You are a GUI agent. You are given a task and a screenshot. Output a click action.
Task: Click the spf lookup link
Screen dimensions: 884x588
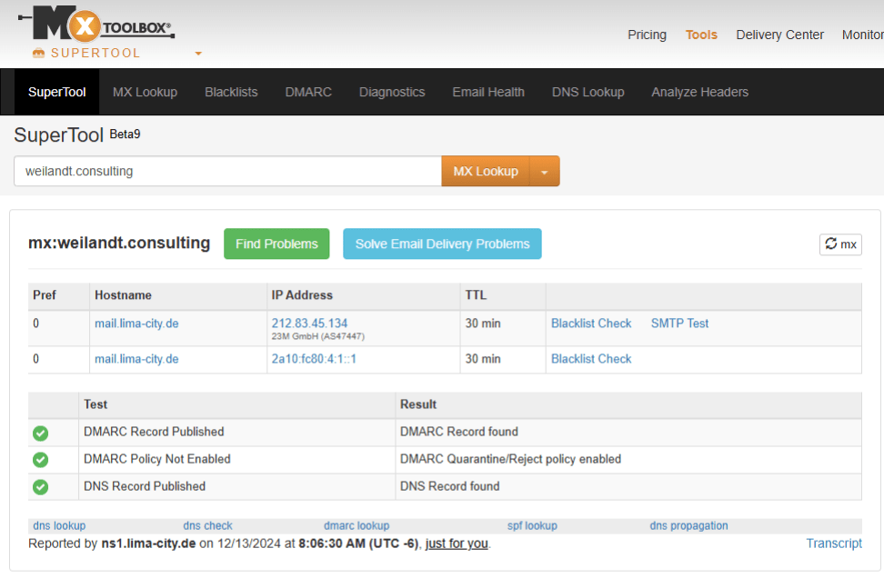532,526
